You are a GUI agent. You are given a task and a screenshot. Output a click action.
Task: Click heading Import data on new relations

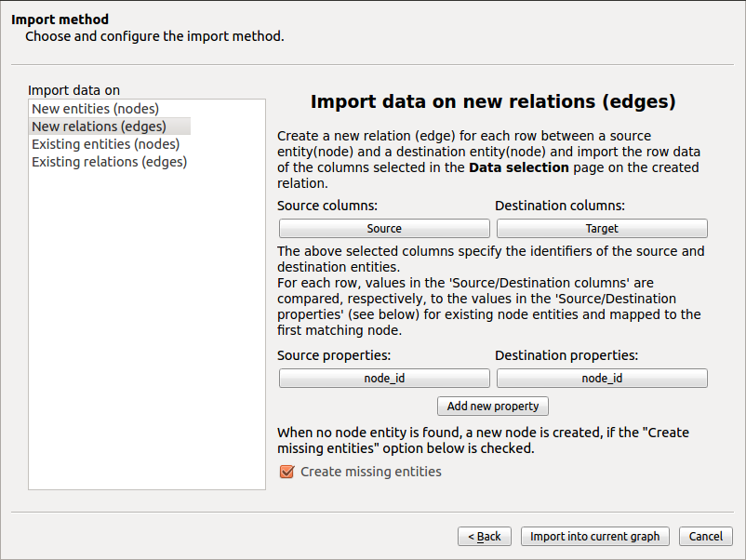pos(493,101)
